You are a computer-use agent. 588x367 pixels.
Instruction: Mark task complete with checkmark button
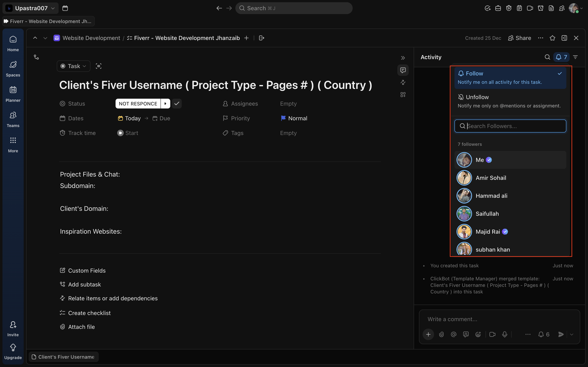pos(177,104)
